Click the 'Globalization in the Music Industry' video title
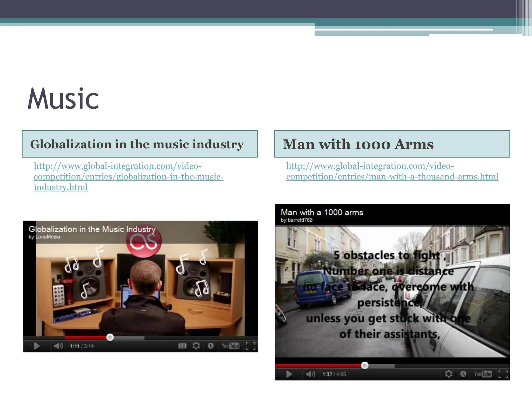532x399 pixels. tap(92, 229)
